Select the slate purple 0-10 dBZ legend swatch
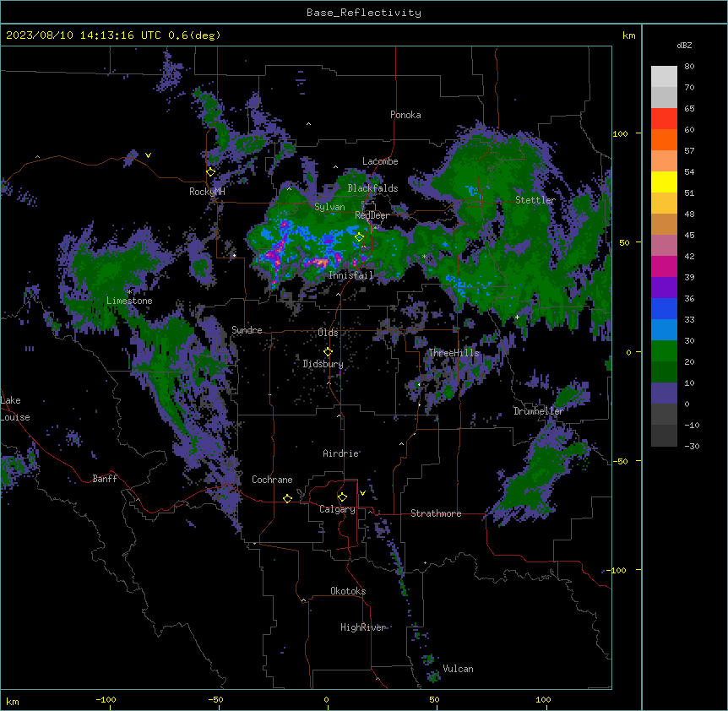This screenshot has width=728, height=711. [664, 393]
